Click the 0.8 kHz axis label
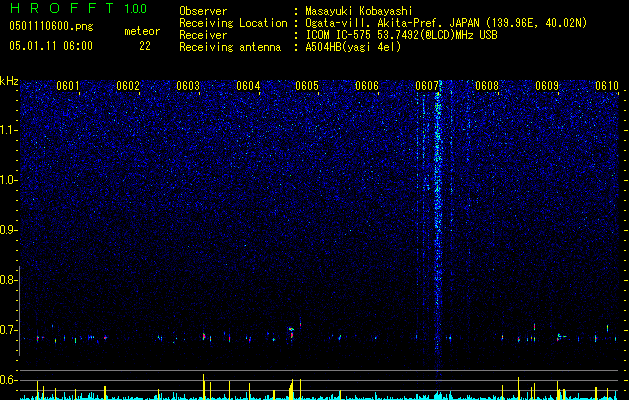Viewport: 629px width, 400px height. click(x=9, y=280)
